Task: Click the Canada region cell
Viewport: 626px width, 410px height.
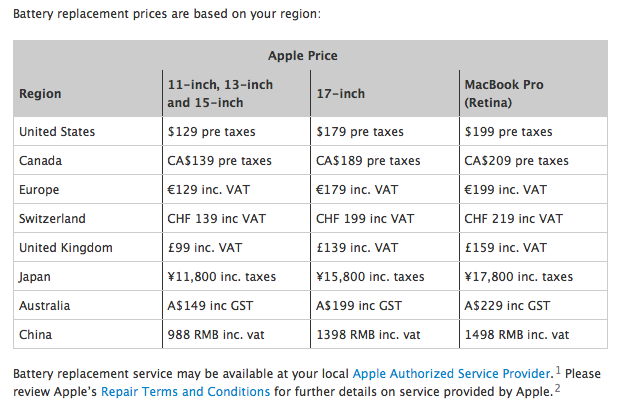Action: 41,161
